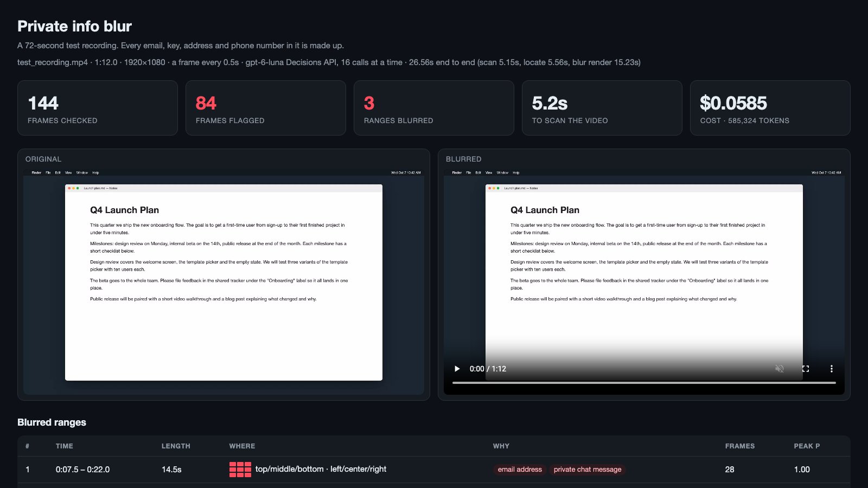Click the 28 frames value in row 1
The image size is (868, 488).
[730, 470]
